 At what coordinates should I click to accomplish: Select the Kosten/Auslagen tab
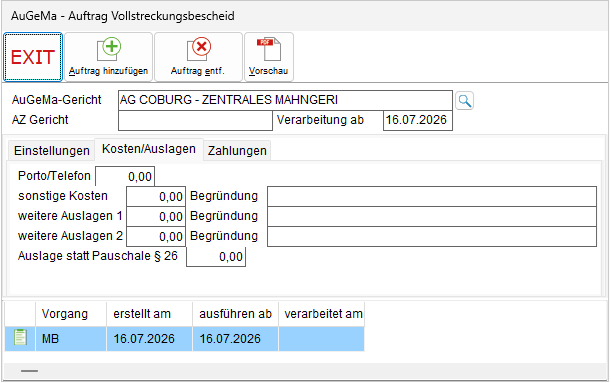149,149
